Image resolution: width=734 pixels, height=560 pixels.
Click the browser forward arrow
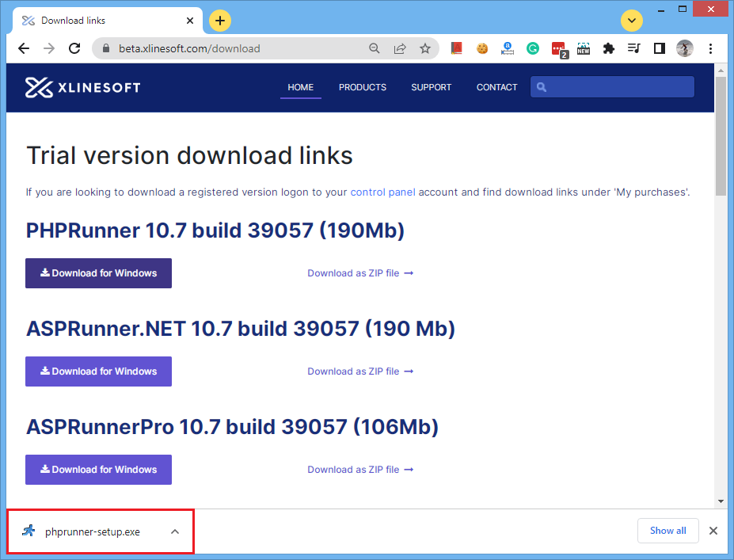coord(49,48)
